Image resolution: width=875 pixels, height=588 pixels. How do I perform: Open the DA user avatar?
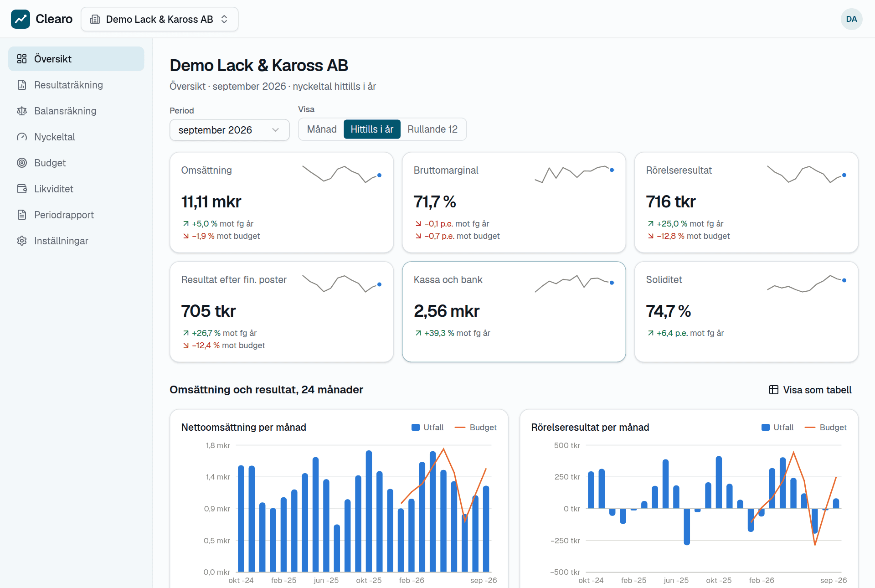coord(851,19)
